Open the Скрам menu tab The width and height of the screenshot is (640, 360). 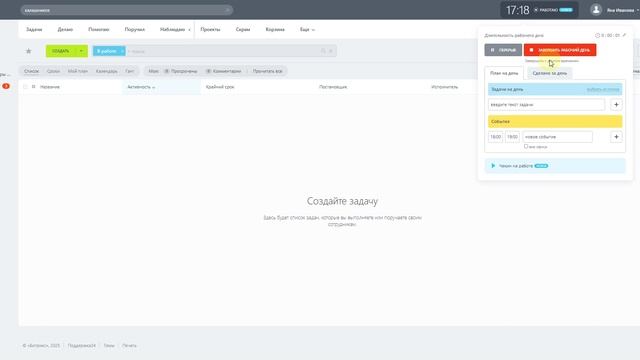pos(243,29)
